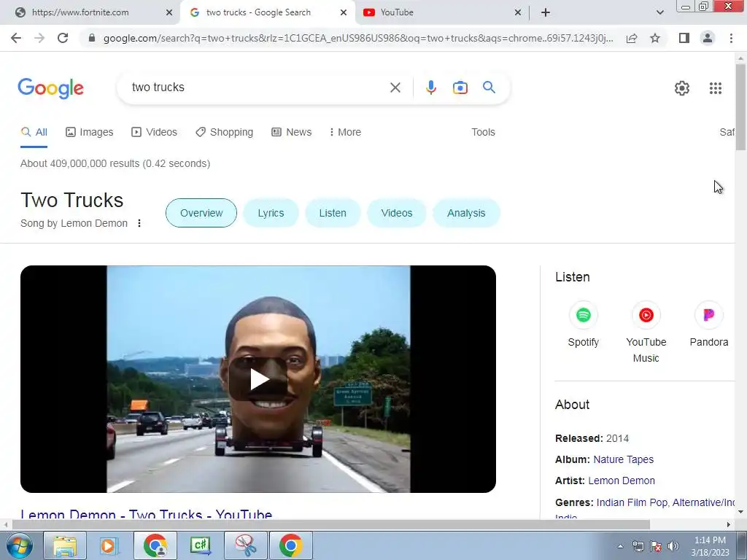Listen on Pandora

709,324
